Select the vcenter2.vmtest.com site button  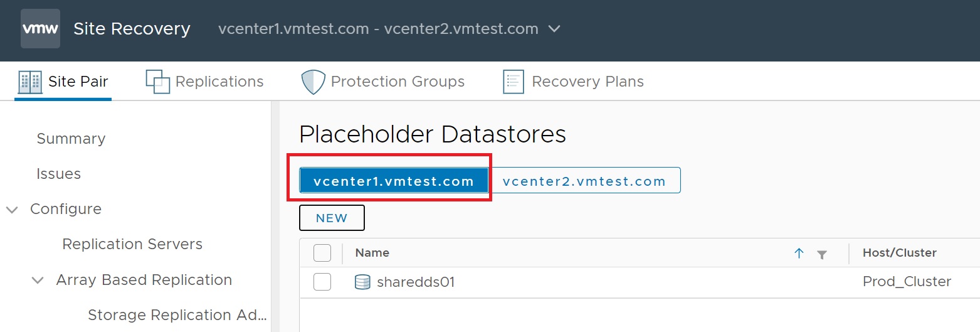click(x=584, y=181)
